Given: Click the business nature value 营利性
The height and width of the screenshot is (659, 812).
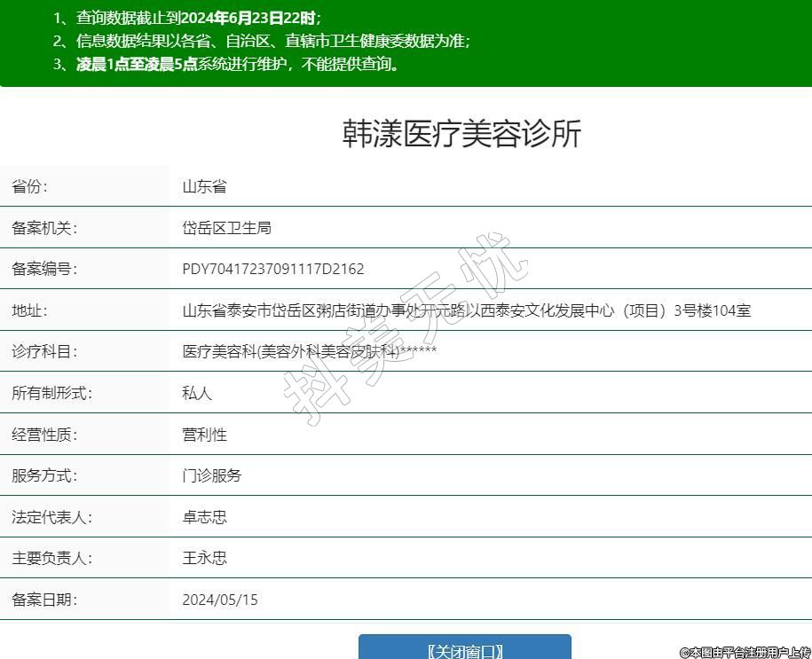Looking at the screenshot, I should [x=204, y=435].
